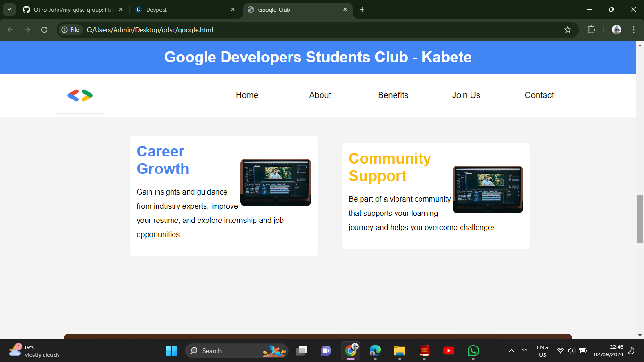Open the Home nav link
Screen dimensions: 644x362
coord(247,95)
